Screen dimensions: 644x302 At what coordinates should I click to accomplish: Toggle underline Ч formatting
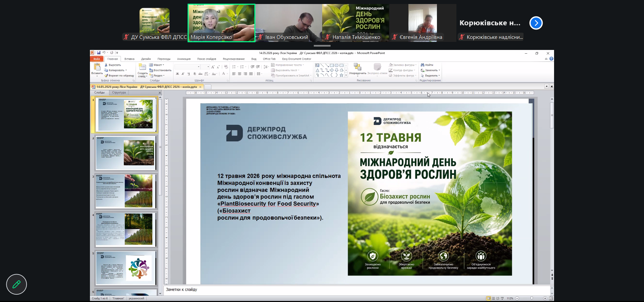(189, 74)
